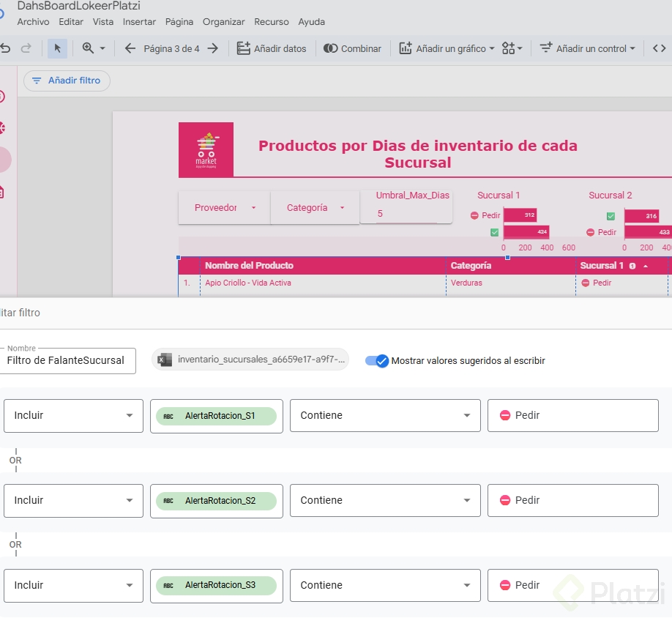Undo the last action

click(x=5, y=48)
